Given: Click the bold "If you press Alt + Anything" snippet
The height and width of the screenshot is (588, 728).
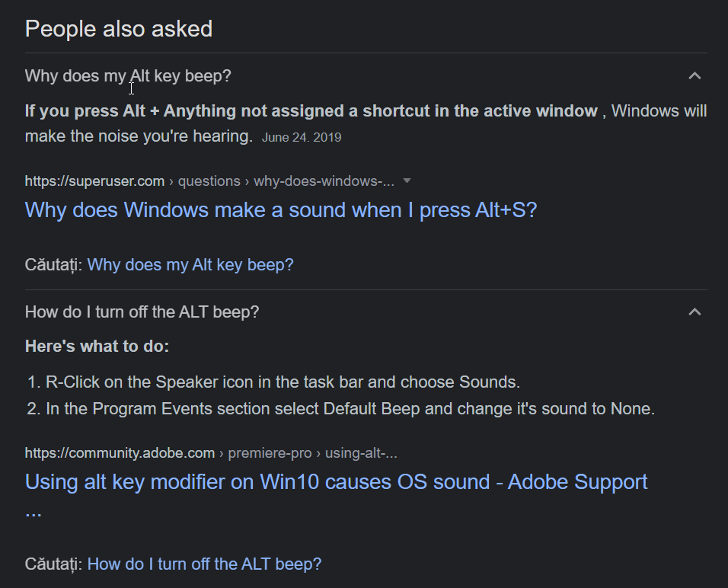Looking at the screenshot, I should 311,111.
